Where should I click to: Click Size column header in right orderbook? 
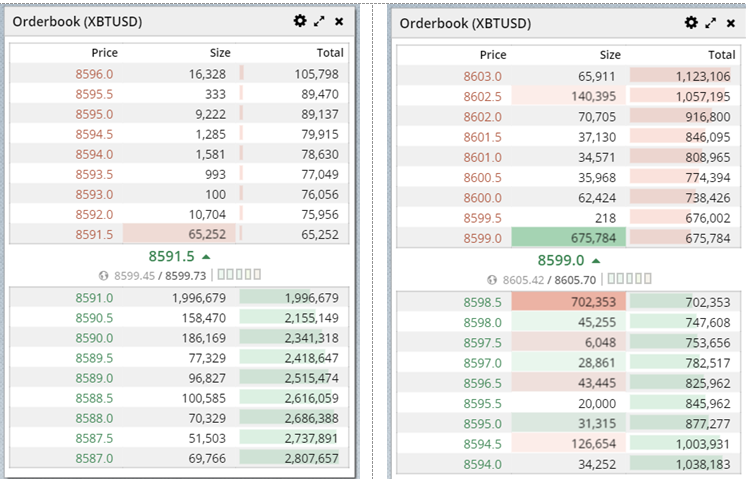pos(610,55)
